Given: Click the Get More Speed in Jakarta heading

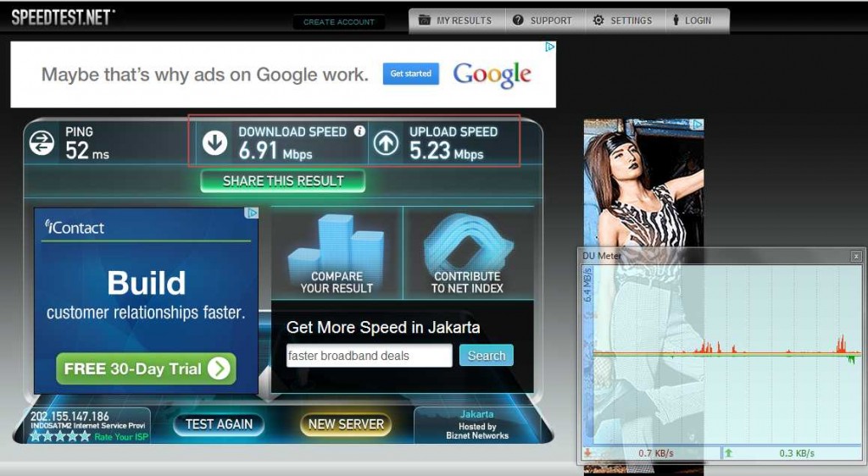Looking at the screenshot, I should click(x=383, y=327).
